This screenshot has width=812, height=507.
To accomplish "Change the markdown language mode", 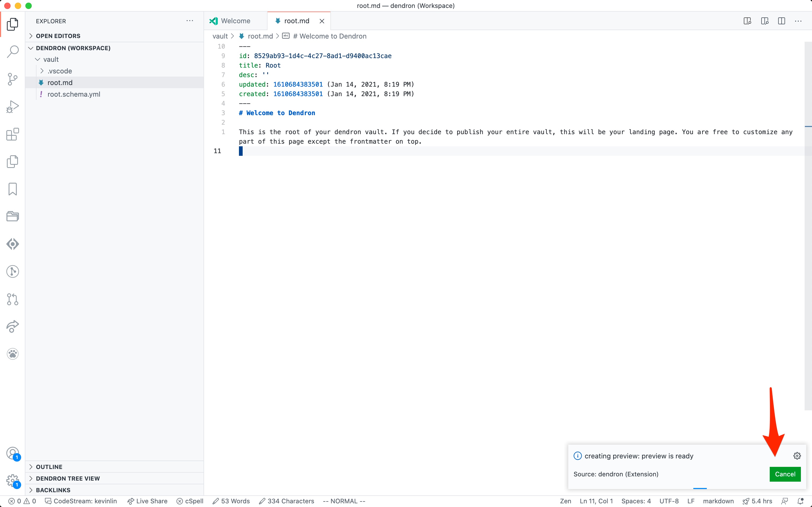I will (x=718, y=501).
